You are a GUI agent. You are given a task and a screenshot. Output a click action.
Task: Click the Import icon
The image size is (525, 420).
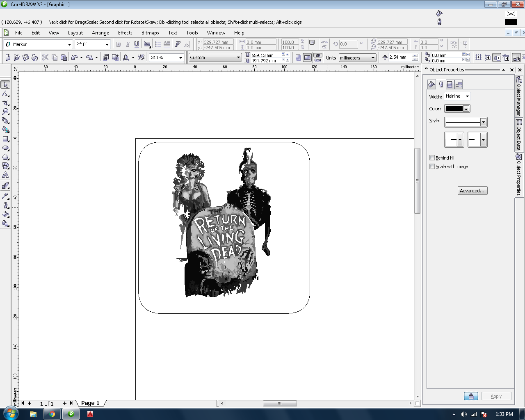click(106, 57)
